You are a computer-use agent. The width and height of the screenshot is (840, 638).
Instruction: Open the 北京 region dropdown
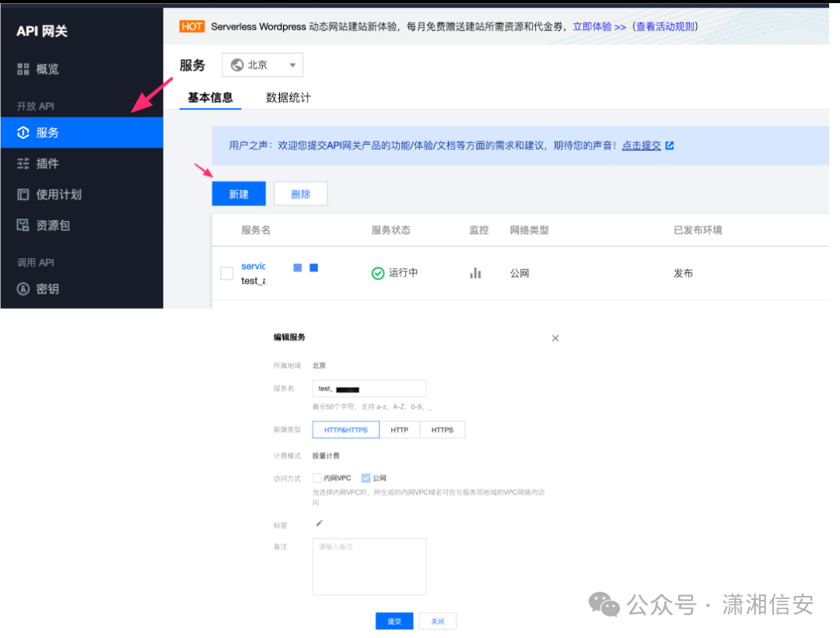(x=262, y=65)
